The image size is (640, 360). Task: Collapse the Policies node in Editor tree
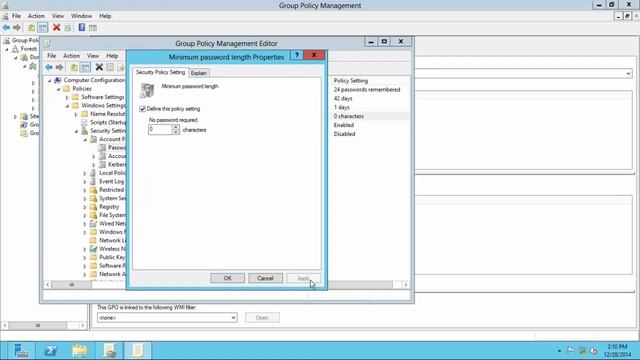tap(58, 89)
